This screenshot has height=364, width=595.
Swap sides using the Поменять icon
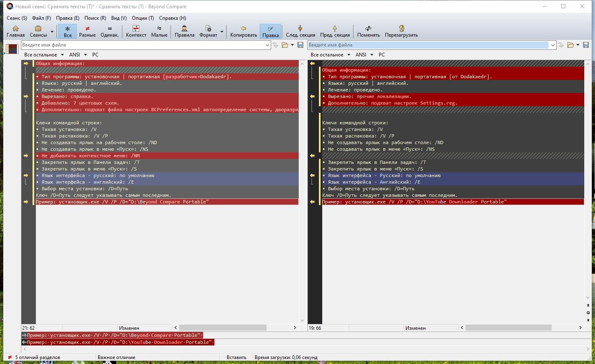tap(368, 31)
